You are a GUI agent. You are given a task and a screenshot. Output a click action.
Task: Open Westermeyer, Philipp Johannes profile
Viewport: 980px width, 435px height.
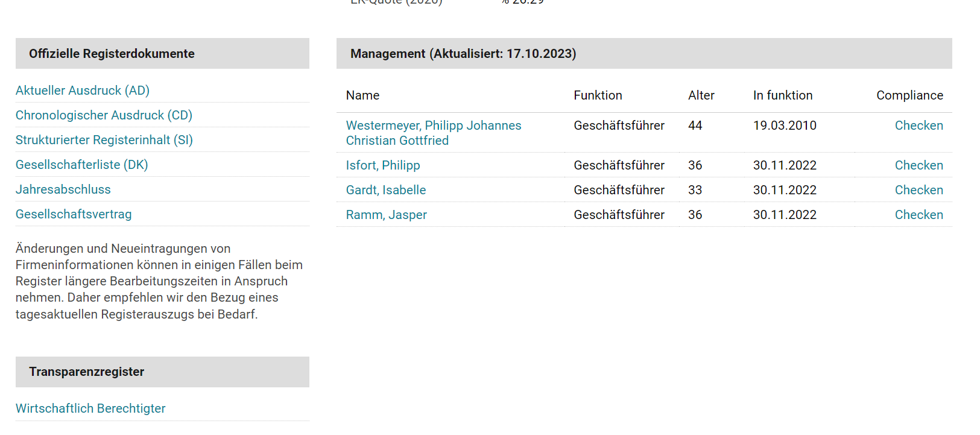pyautogui.click(x=433, y=125)
